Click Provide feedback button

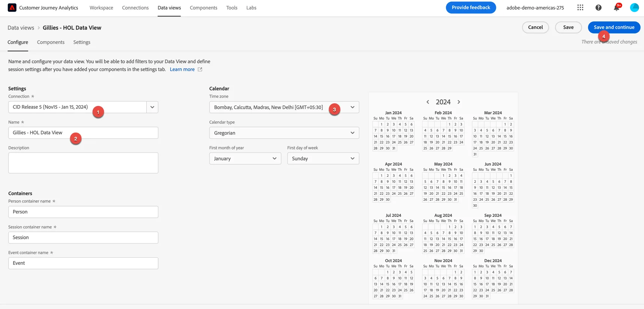[471, 7]
